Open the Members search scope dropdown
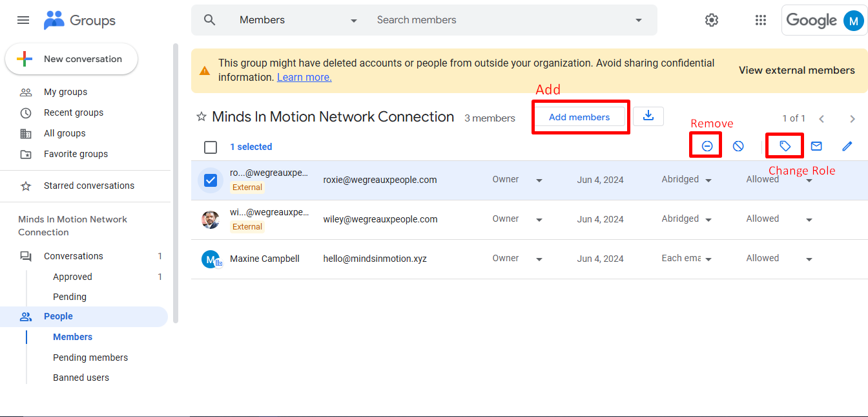Image resolution: width=868 pixels, height=417 pixels. pos(353,21)
